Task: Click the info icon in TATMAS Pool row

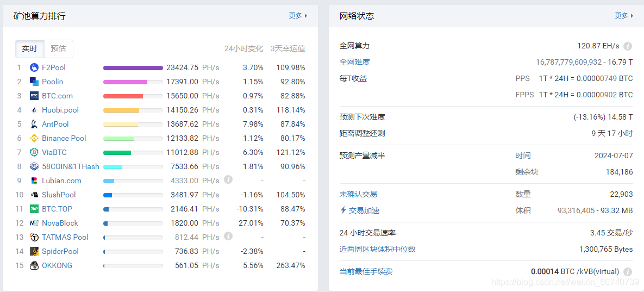Action: click(228, 236)
